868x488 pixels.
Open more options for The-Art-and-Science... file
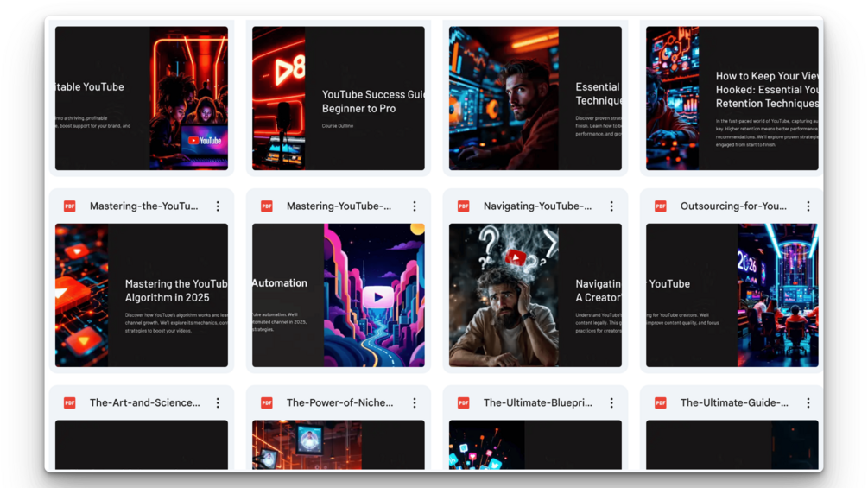pyautogui.click(x=218, y=402)
